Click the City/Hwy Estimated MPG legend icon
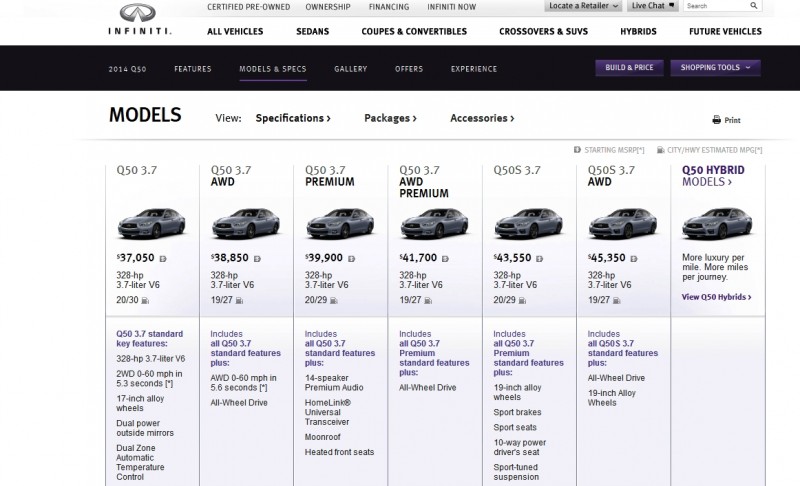The width and height of the screenshot is (800, 486). [x=660, y=150]
